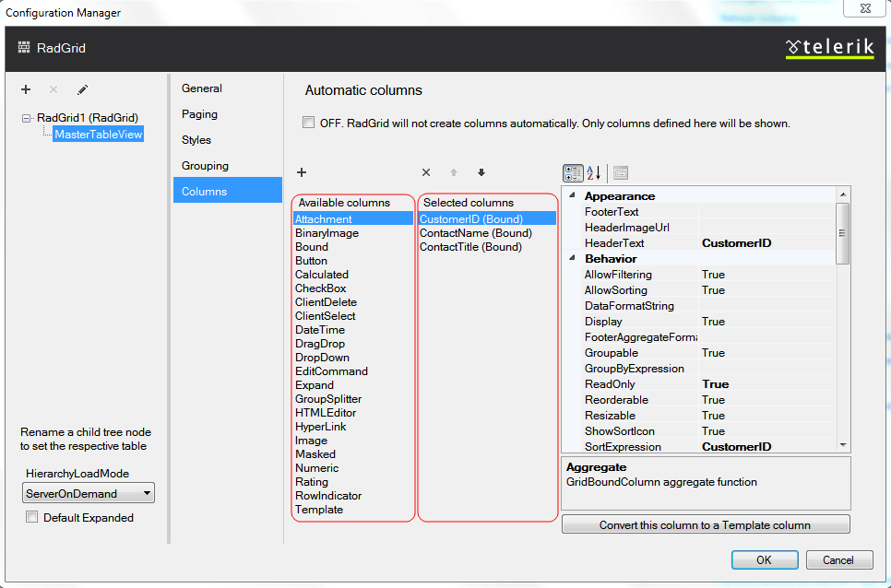The width and height of the screenshot is (891, 588).
Task: Switch to the Paging section
Action: (x=199, y=113)
